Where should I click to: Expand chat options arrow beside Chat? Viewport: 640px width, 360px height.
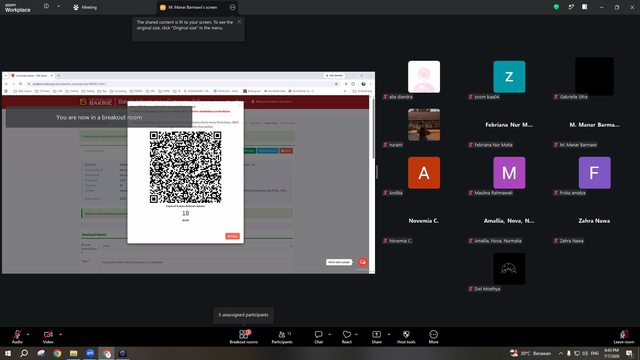pos(329,334)
